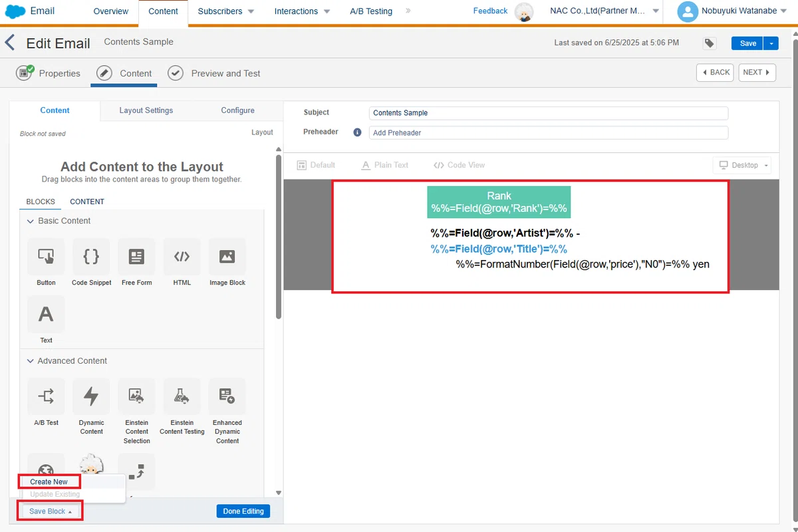Viewport: 798px width, 532px height.
Task: Open Einstein assistant avatar icon
Action: (525, 12)
